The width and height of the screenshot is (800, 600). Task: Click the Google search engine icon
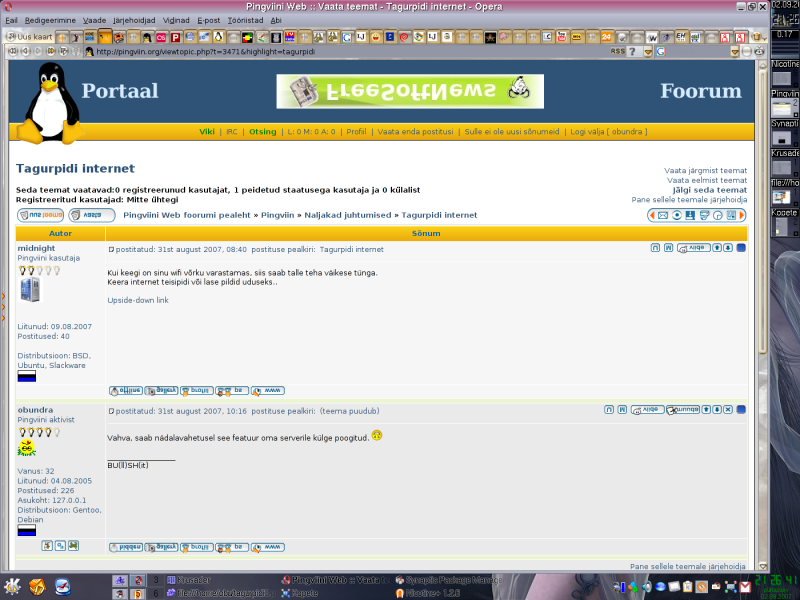coord(660,51)
